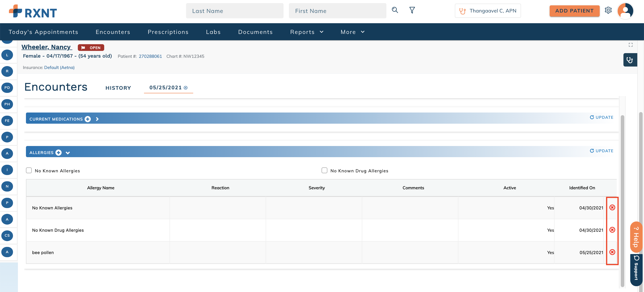This screenshot has height=292, width=644.
Task: Delete the No Known Drug Allergies row
Action: 612,230
